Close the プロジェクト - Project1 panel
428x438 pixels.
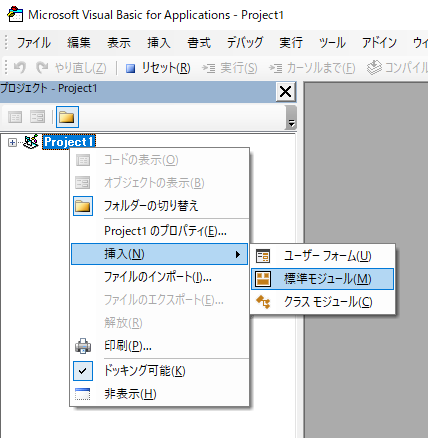(286, 91)
